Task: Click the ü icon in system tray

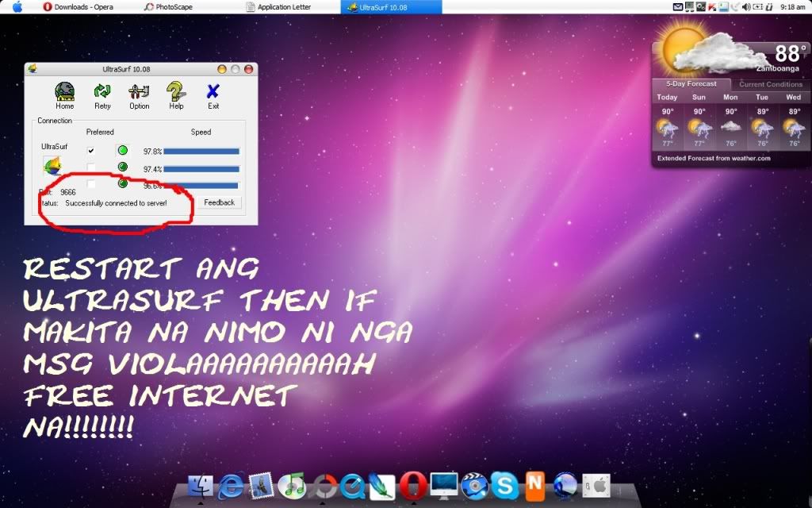Action: [769, 6]
